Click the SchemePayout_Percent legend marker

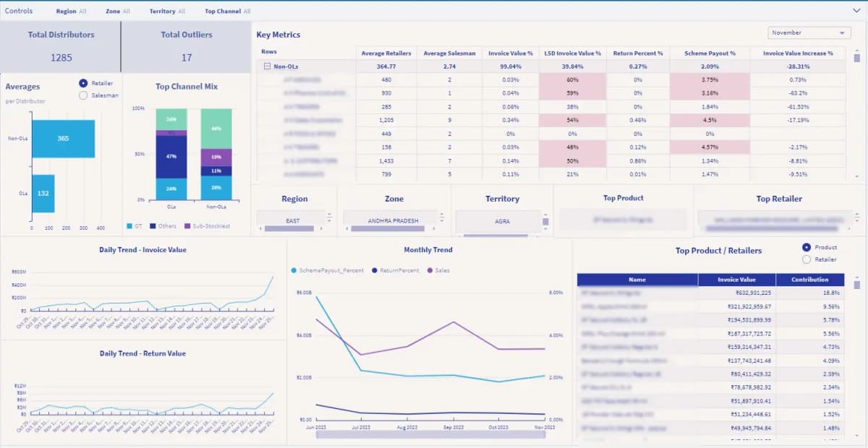(x=294, y=271)
